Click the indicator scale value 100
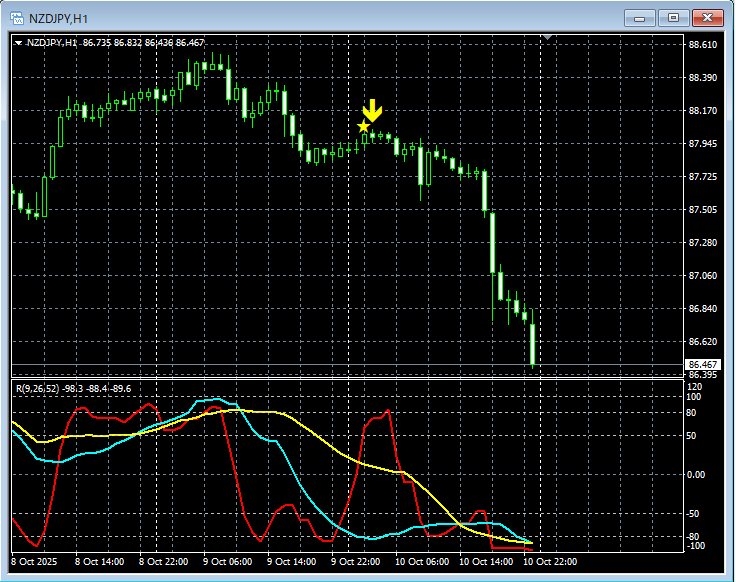The image size is (736, 582). pyautogui.click(x=694, y=397)
